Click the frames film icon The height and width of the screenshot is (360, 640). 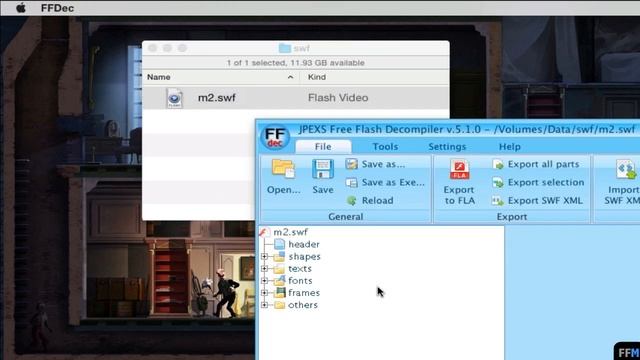coord(280,293)
